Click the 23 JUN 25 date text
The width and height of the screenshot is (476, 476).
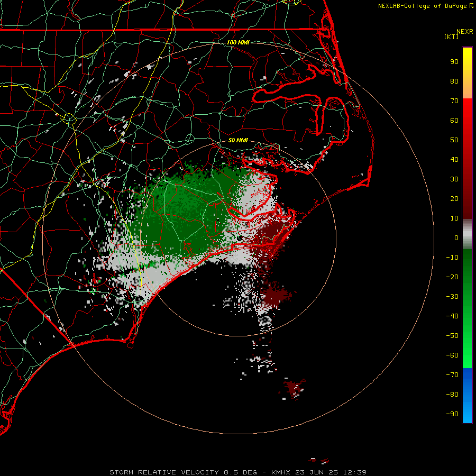tap(317, 472)
